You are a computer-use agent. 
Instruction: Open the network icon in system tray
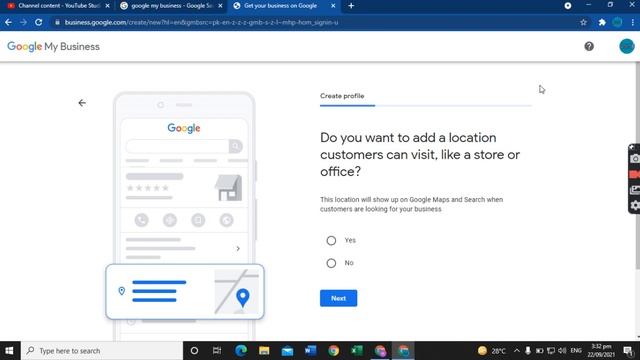point(551,351)
